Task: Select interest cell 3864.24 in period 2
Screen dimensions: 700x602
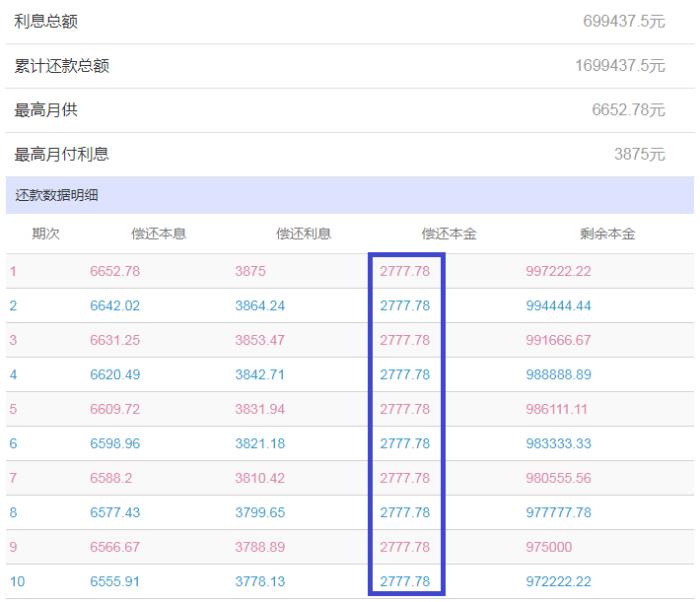Action: point(260,306)
